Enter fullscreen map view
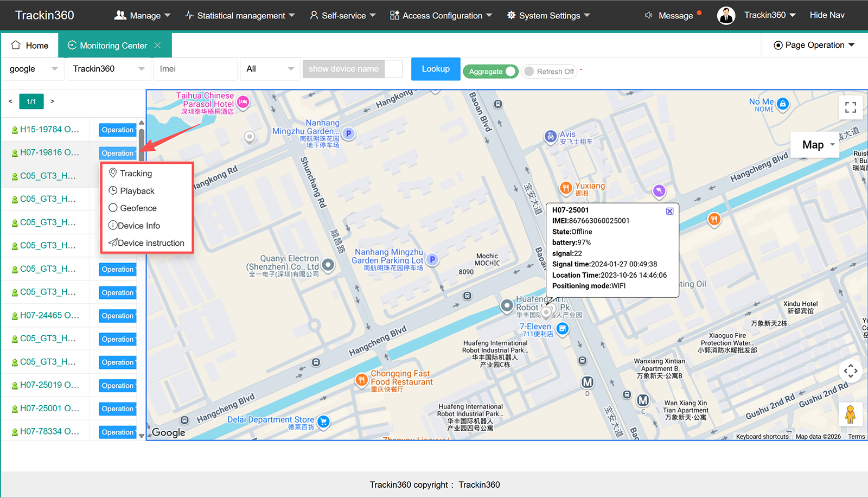This screenshot has width=868, height=498. [x=851, y=107]
